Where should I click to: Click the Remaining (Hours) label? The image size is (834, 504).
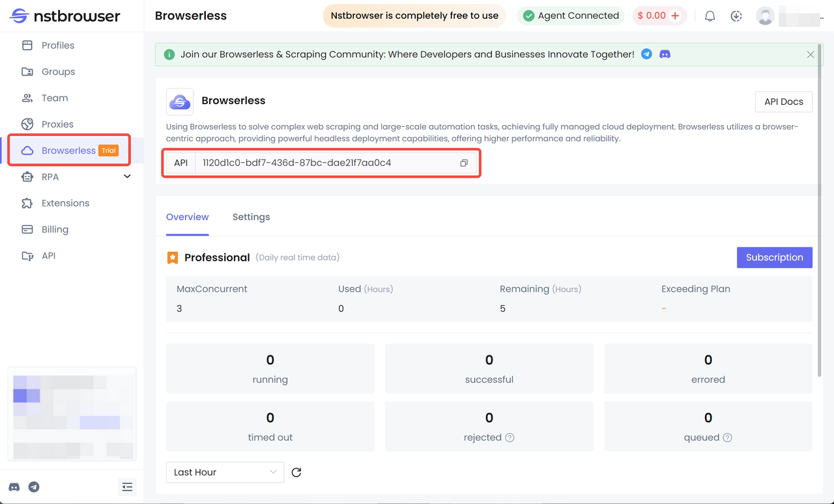(x=540, y=289)
